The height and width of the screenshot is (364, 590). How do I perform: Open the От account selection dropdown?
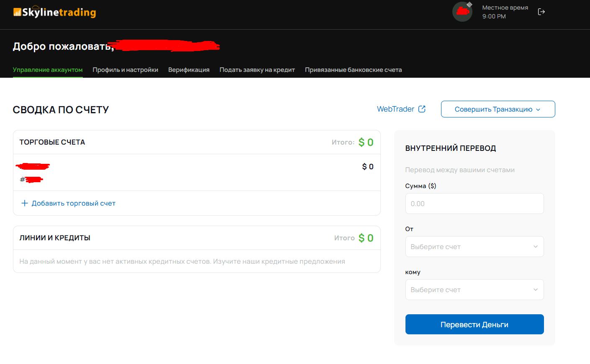(x=474, y=247)
